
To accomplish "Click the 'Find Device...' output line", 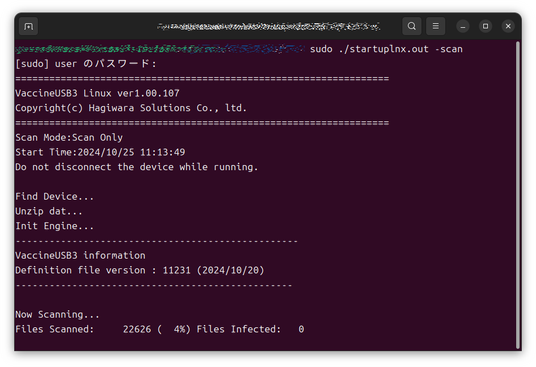I will coord(54,196).
